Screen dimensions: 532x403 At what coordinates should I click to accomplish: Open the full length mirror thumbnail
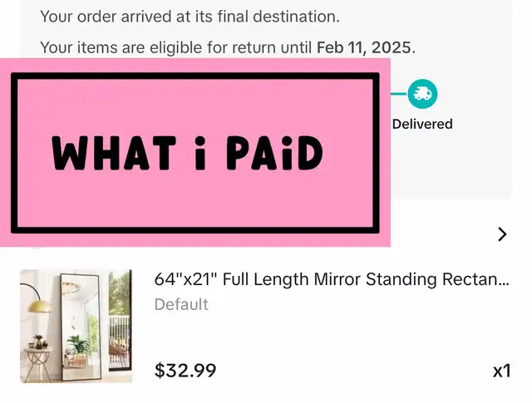click(76, 326)
